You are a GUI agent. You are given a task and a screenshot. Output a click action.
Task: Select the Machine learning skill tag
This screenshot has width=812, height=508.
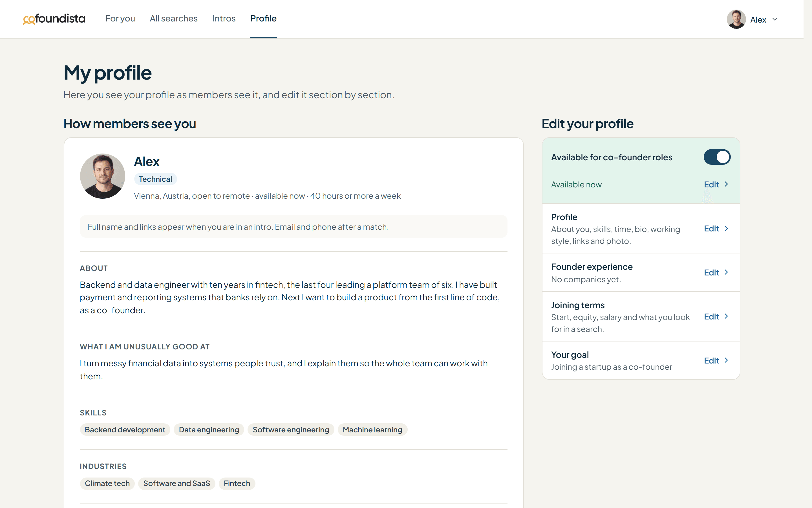(372, 430)
